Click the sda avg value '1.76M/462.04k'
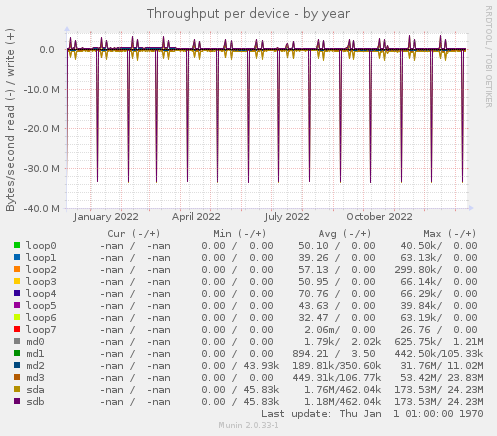Screen dimensions: 497x436 pyautogui.click(x=343, y=390)
